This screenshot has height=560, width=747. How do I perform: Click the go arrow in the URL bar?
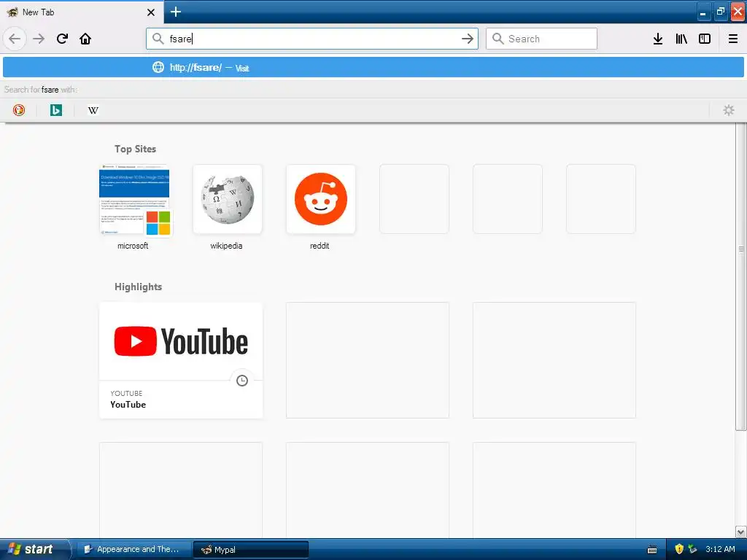pyautogui.click(x=468, y=39)
